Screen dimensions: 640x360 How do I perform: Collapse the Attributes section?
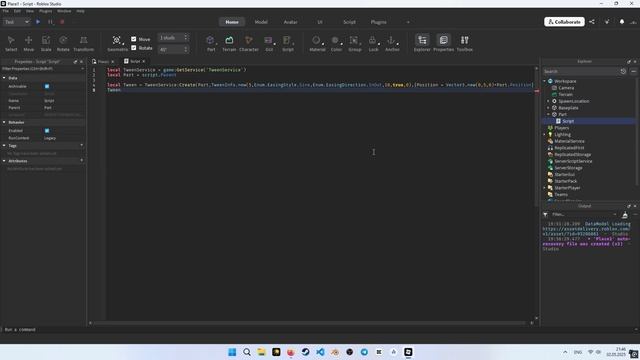4,161
